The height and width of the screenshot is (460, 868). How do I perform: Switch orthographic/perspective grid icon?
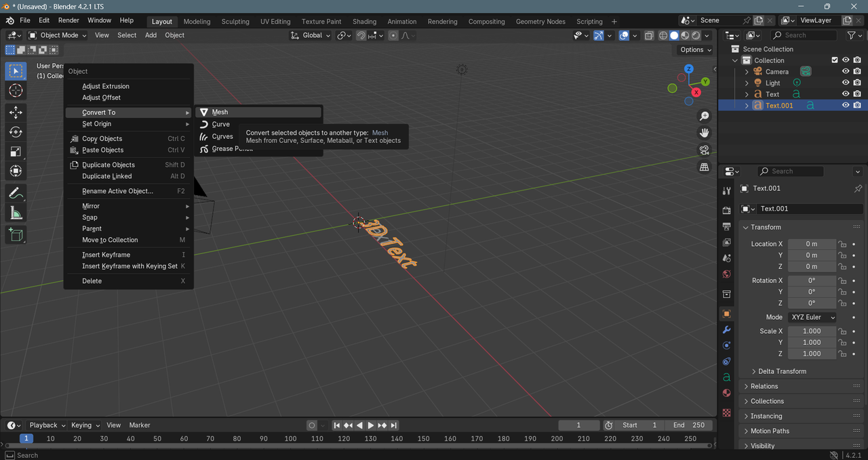tap(705, 167)
